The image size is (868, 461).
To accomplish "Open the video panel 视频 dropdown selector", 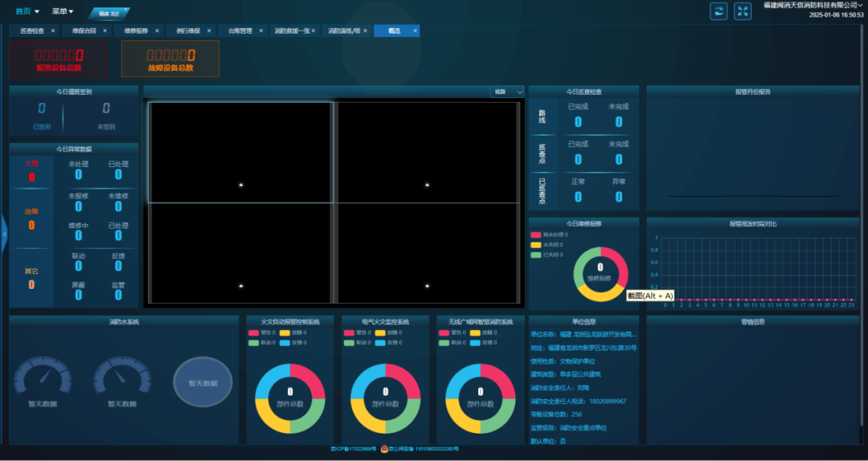I will tap(507, 92).
